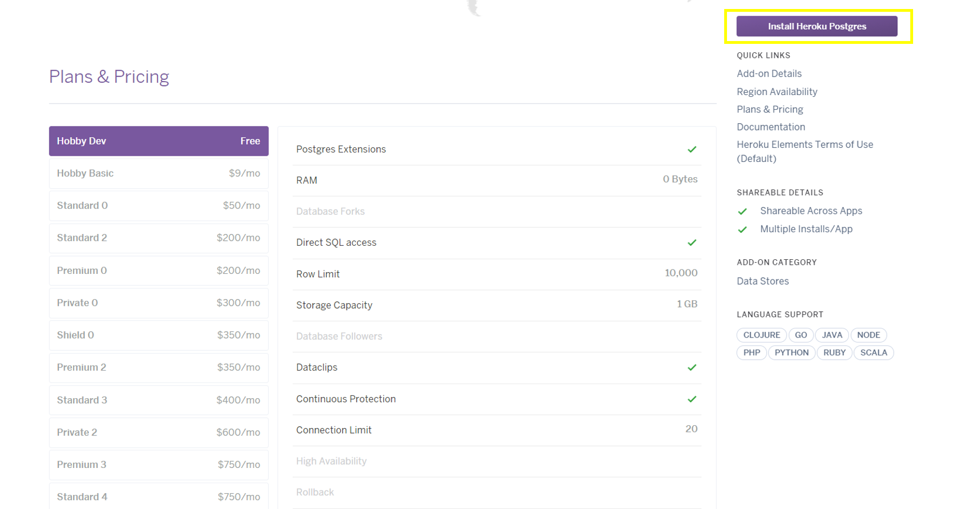Click the Dataclips feature label
980x509 pixels.
[317, 368]
